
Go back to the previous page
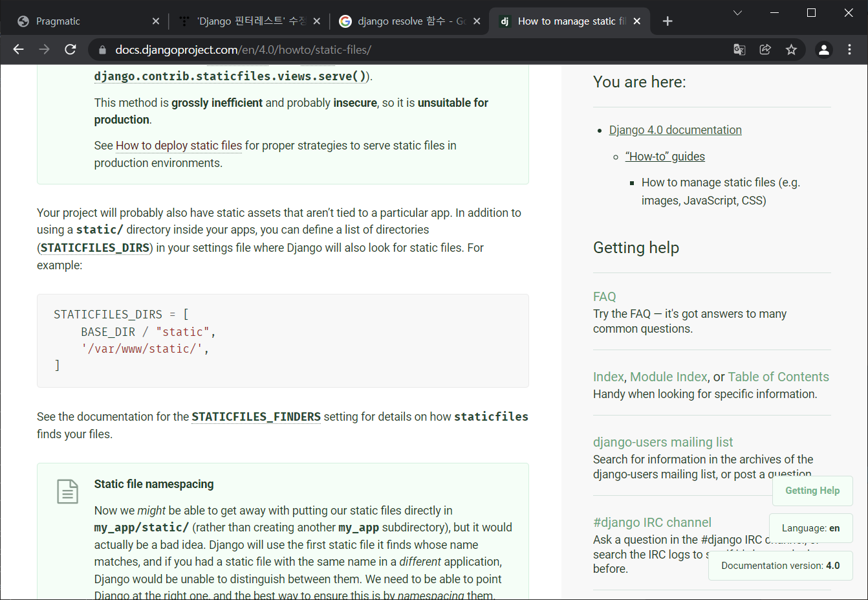click(x=18, y=49)
